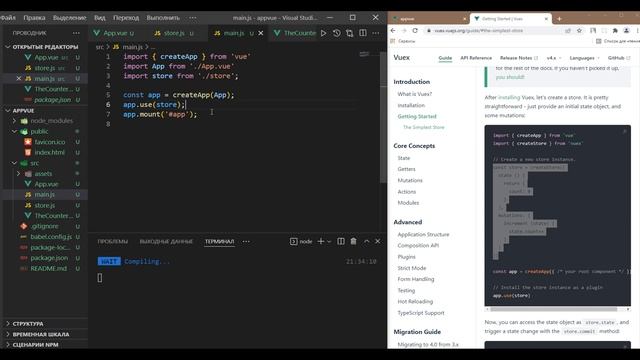Open package.json in the project tree
The width and height of the screenshot is (640, 360).
point(49,258)
